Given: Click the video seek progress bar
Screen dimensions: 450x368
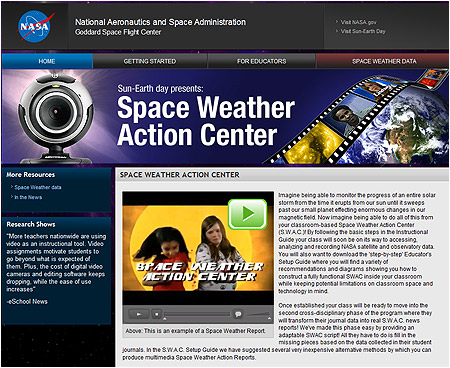Looking at the screenshot, I should [x=197, y=314].
